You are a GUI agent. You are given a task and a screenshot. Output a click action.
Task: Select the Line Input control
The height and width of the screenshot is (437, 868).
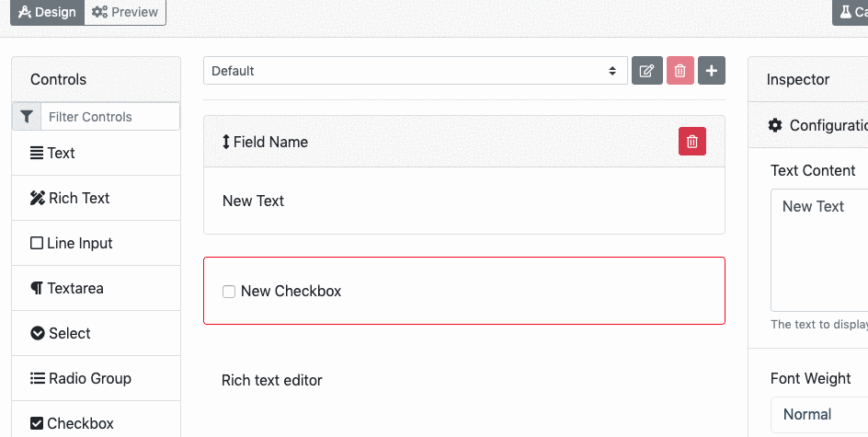[96, 243]
